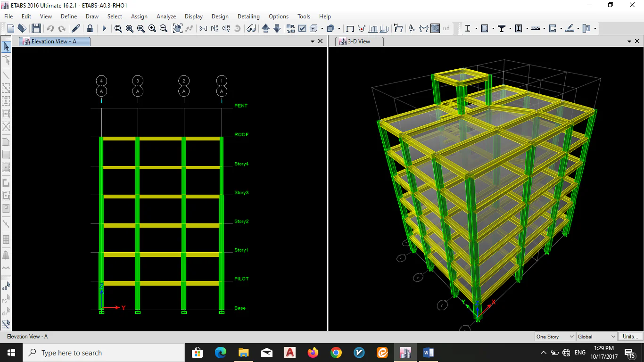Screen dimensions: 644x362
Task: Open the One Story dropdown
Action: click(x=555, y=337)
